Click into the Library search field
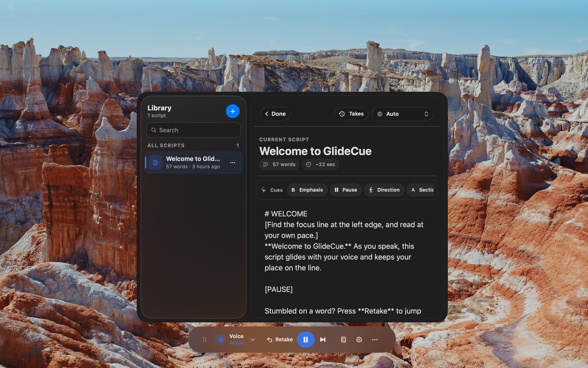The image size is (588, 368). pyautogui.click(x=193, y=130)
